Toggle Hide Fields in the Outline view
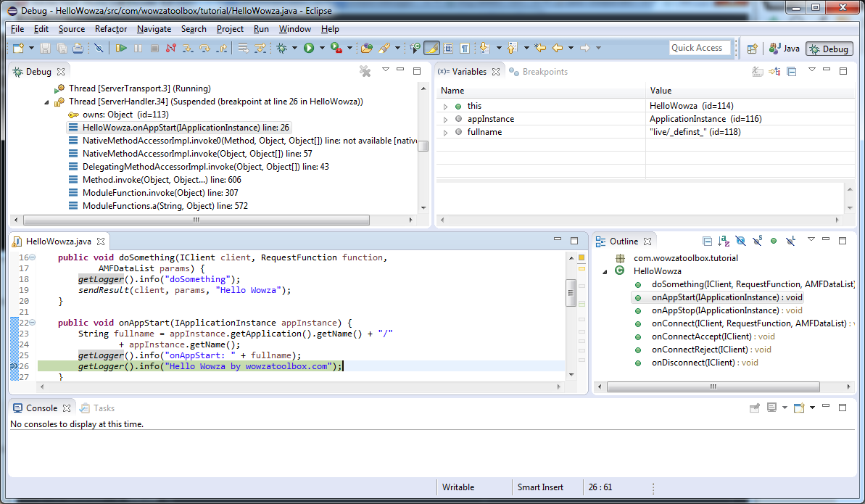The height and width of the screenshot is (504, 865). click(x=740, y=240)
